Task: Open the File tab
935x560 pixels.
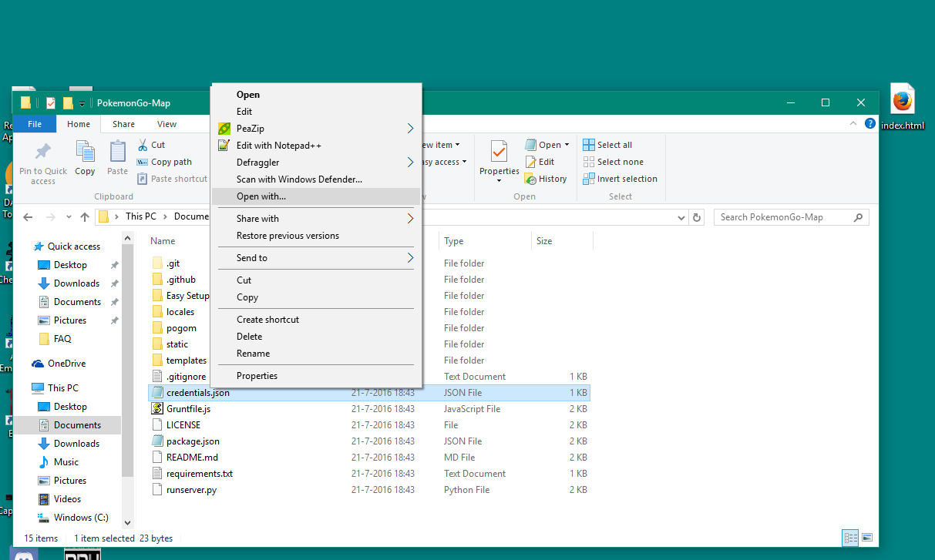Action: 35,124
